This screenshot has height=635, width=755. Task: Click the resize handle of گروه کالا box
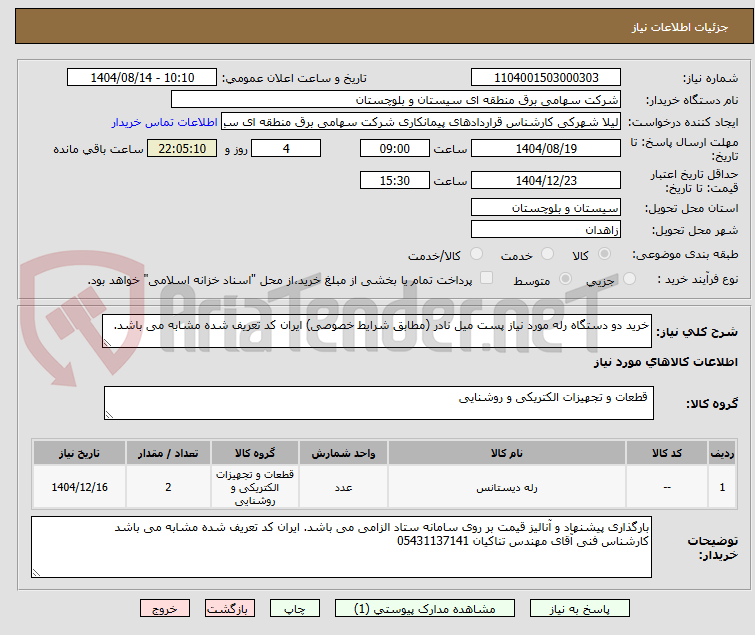109,415
